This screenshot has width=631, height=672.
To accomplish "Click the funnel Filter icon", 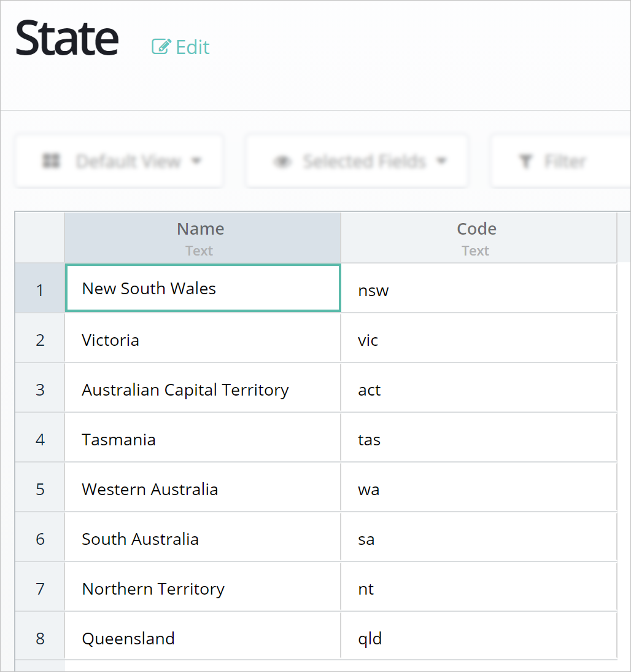I will [525, 162].
